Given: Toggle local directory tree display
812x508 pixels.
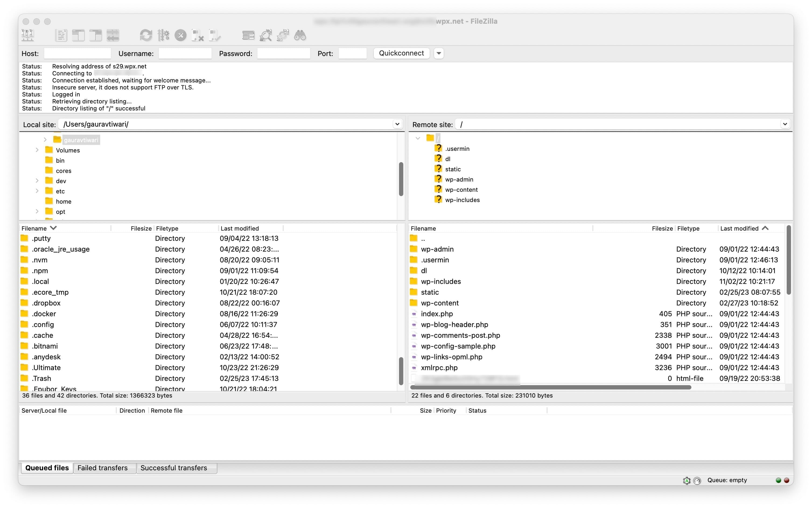Looking at the screenshot, I should coord(78,35).
